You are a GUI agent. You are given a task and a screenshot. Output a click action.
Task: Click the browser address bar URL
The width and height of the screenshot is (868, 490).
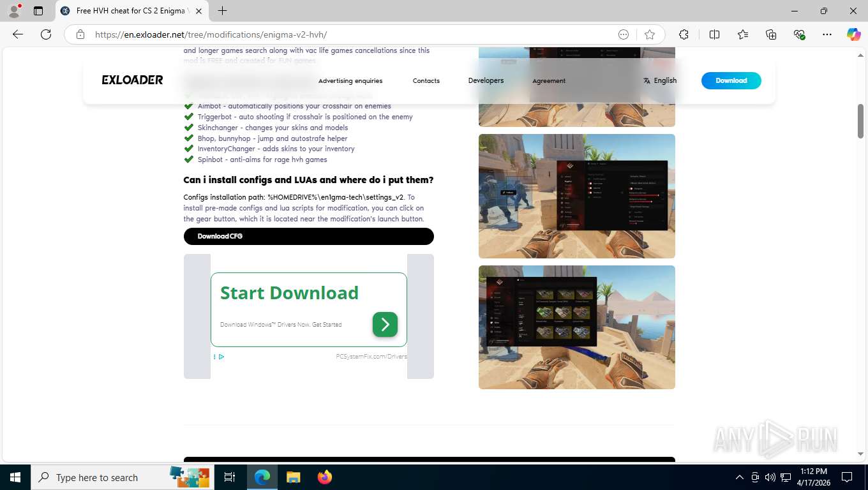(211, 34)
